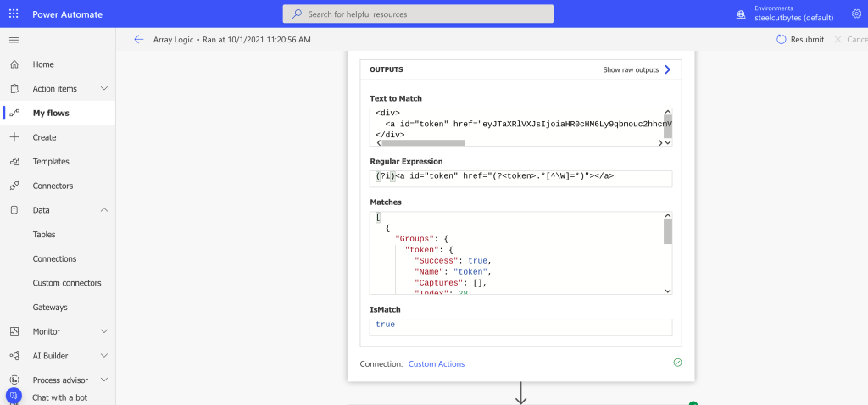Image resolution: width=868 pixels, height=405 pixels.
Task: Click the Resubmit refresh icon
Action: point(781,40)
